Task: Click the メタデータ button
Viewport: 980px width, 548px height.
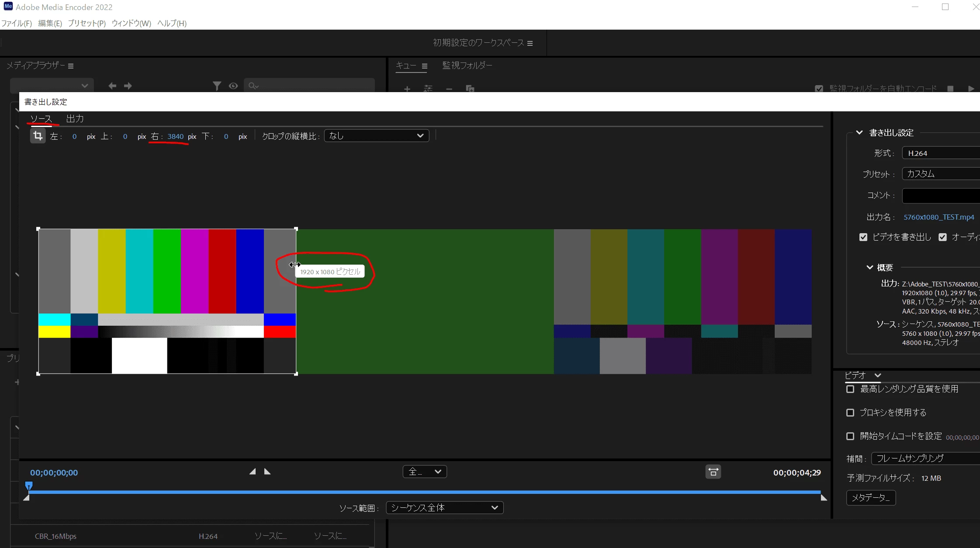Action: click(x=870, y=498)
